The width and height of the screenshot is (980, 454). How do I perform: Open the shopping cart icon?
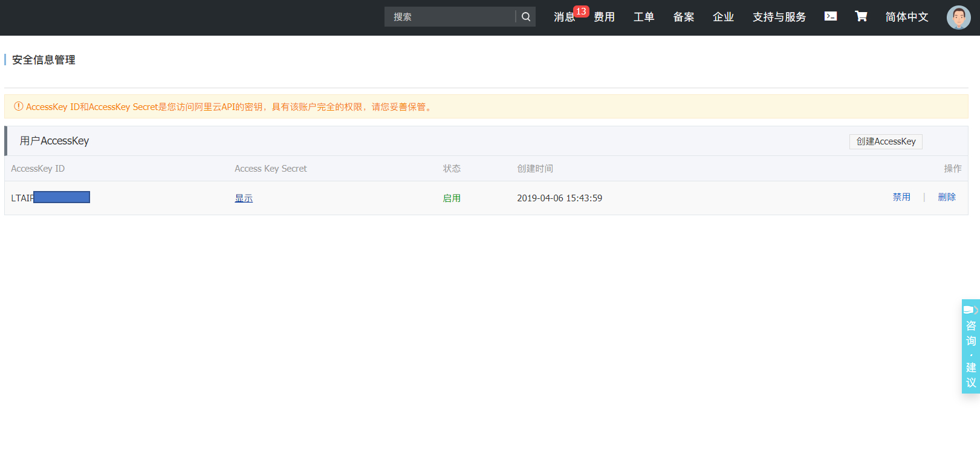pyautogui.click(x=861, y=16)
